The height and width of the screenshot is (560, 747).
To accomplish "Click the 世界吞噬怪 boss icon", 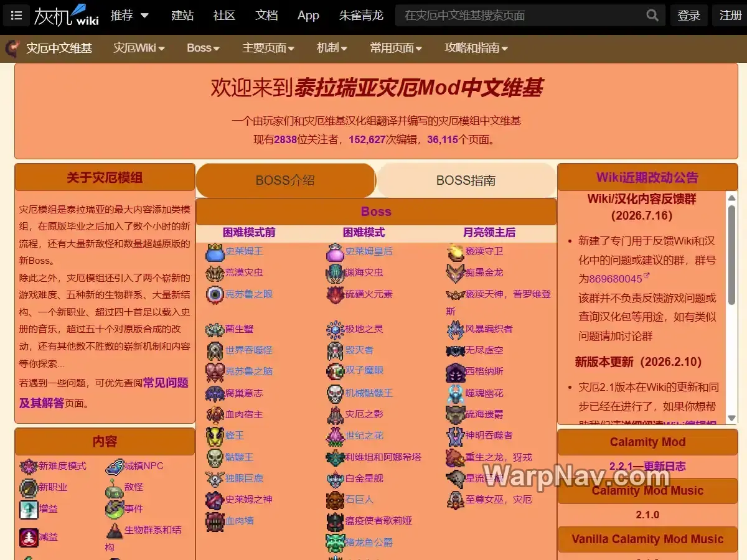I will click(215, 350).
